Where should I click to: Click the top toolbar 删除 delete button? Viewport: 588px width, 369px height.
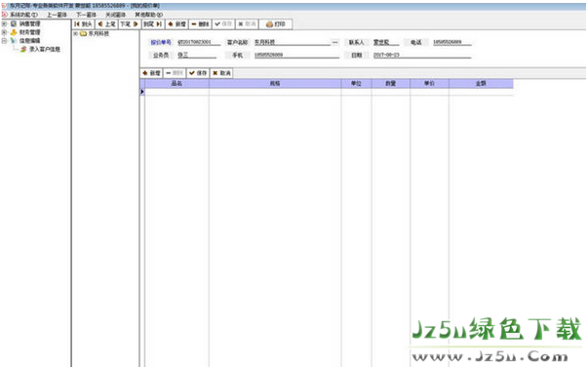tap(200, 24)
